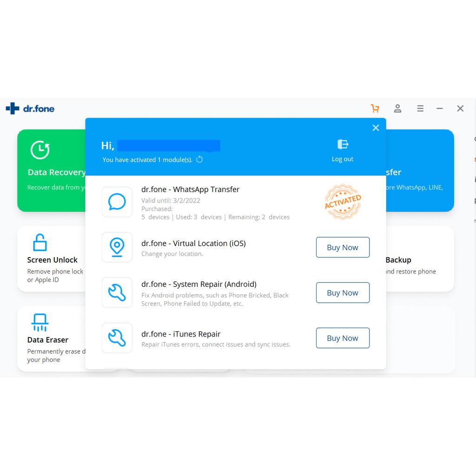Click the user account profile icon

(397, 108)
